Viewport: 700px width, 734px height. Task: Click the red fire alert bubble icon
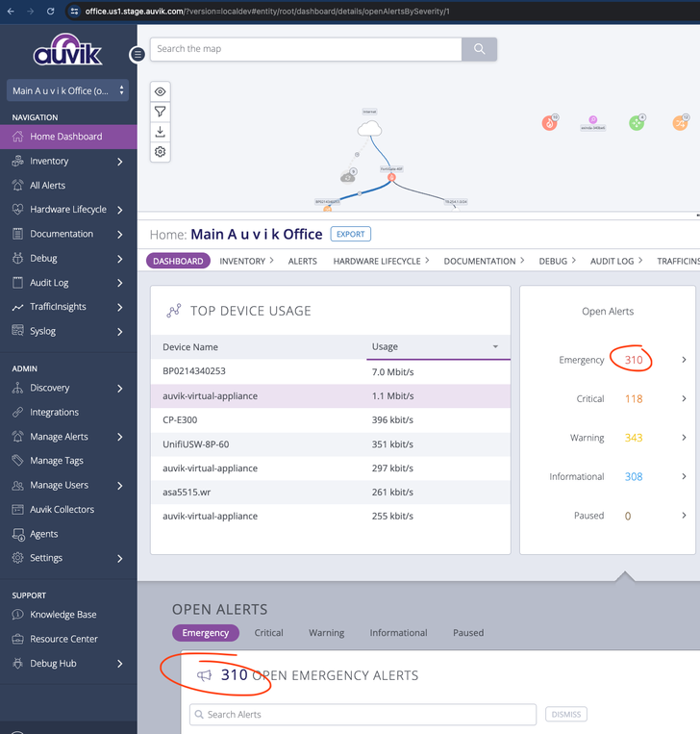coord(550,123)
